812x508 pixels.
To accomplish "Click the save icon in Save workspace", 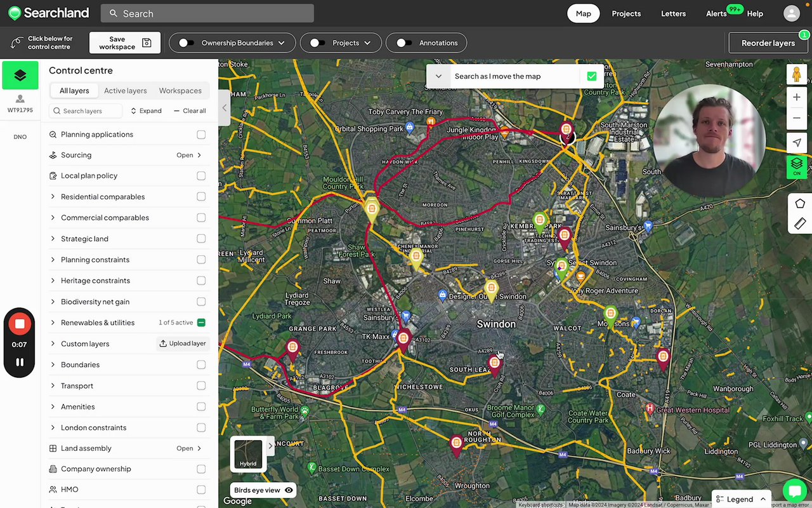I will pyautogui.click(x=147, y=43).
